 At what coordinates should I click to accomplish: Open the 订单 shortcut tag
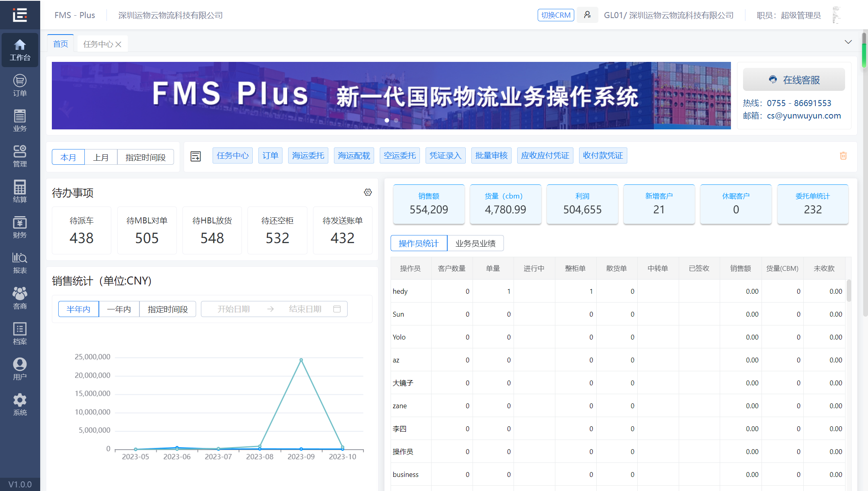pyautogui.click(x=270, y=155)
